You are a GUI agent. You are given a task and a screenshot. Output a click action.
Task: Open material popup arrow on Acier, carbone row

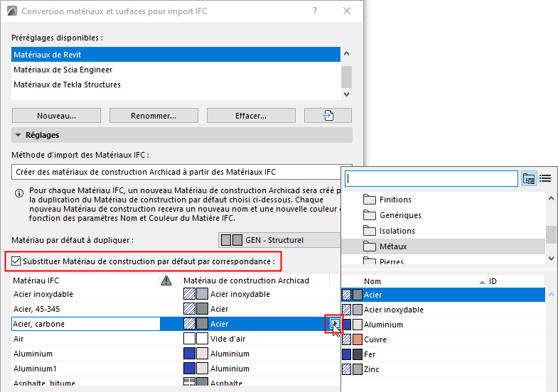335,324
